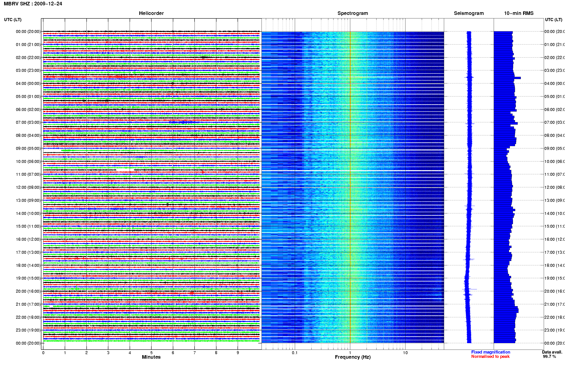
Task: Click the '2' tick on the Minutes axis
Action: [x=87, y=352]
